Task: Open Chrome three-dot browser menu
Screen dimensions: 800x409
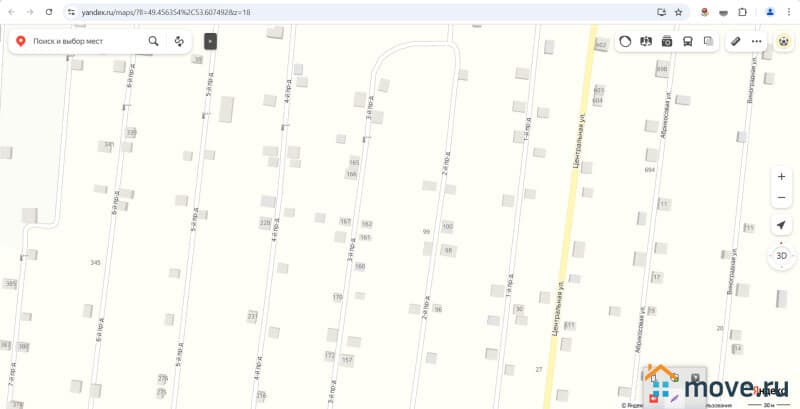Action: (788, 12)
